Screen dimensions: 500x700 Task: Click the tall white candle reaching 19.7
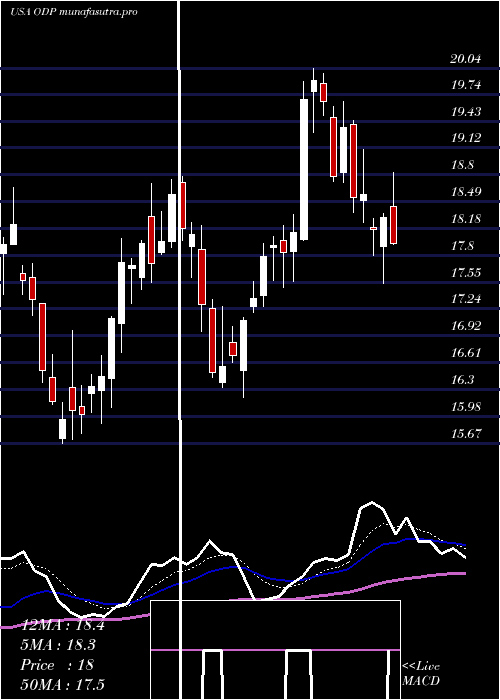point(304,170)
